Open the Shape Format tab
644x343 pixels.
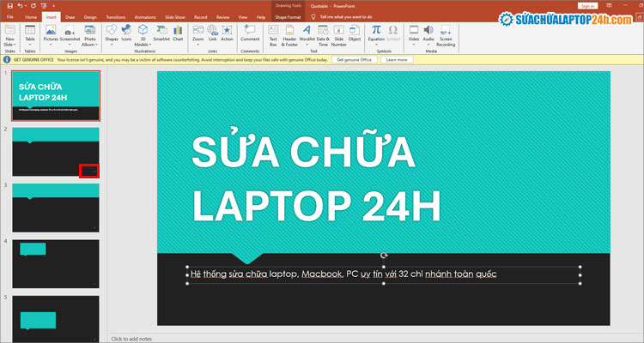(x=286, y=16)
